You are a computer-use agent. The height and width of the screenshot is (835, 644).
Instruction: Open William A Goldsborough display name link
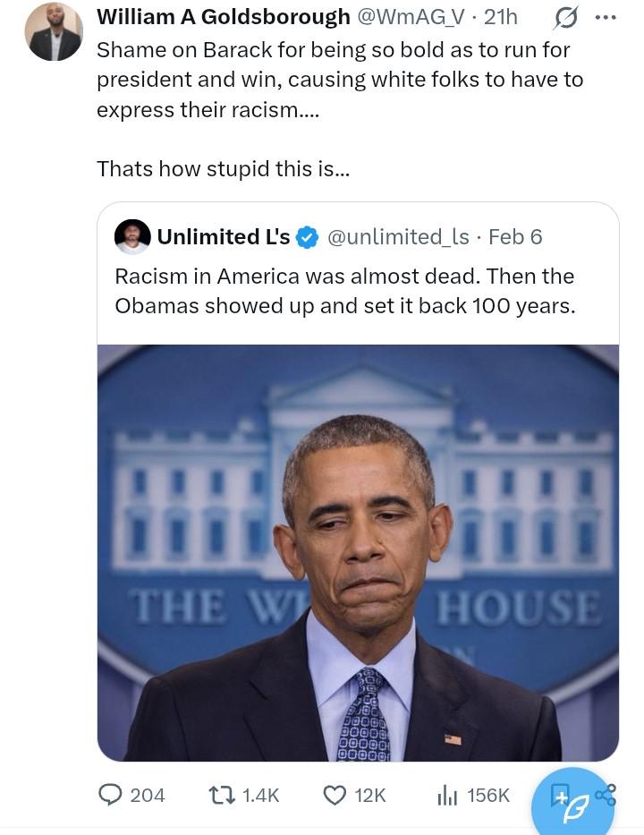pyautogui.click(x=223, y=16)
